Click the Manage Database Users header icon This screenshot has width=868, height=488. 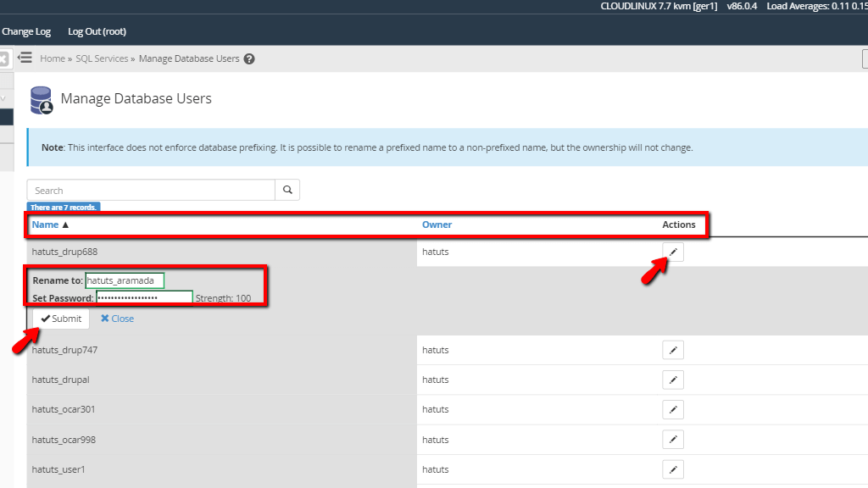(42, 100)
